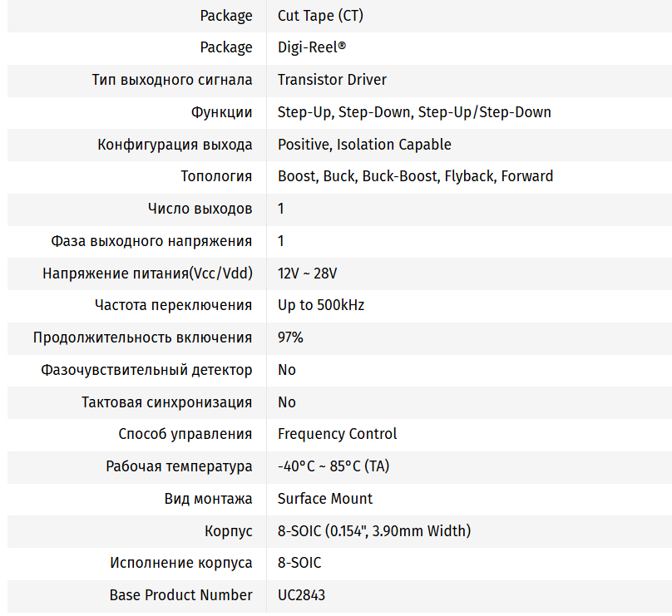Image resolution: width=672 pixels, height=616 pixels.
Task: Click the 'Surface Mount' mounting value
Action: [x=325, y=499]
